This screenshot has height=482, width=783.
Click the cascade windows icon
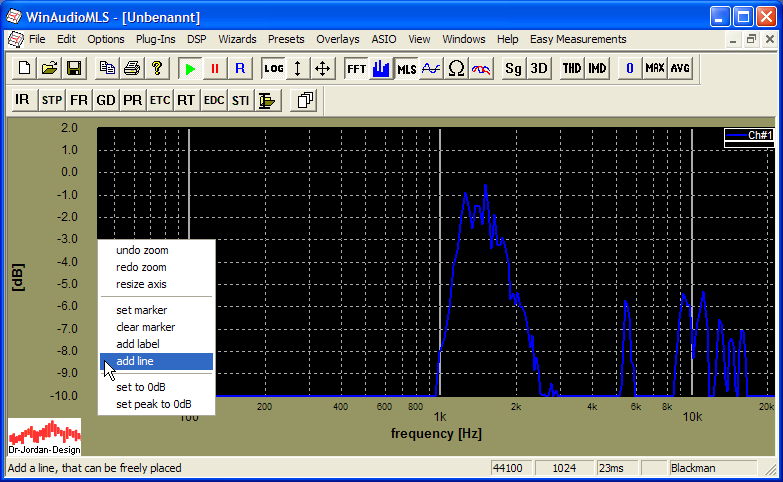[306, 100]
